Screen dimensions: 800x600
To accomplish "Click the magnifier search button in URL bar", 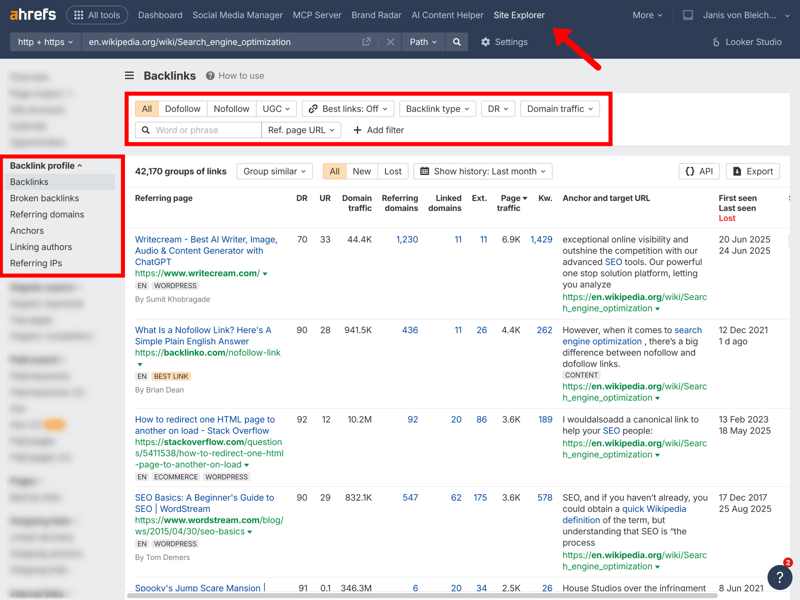I will tap(457, 42).
